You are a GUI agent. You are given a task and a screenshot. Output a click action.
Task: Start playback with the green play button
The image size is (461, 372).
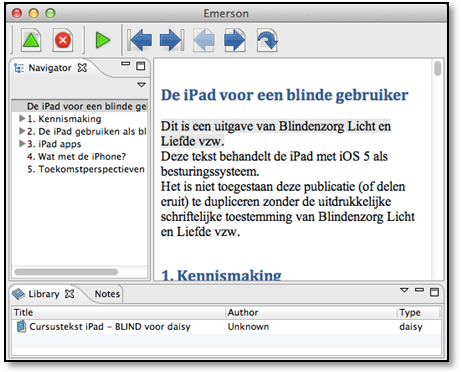(x=103, y=40)
